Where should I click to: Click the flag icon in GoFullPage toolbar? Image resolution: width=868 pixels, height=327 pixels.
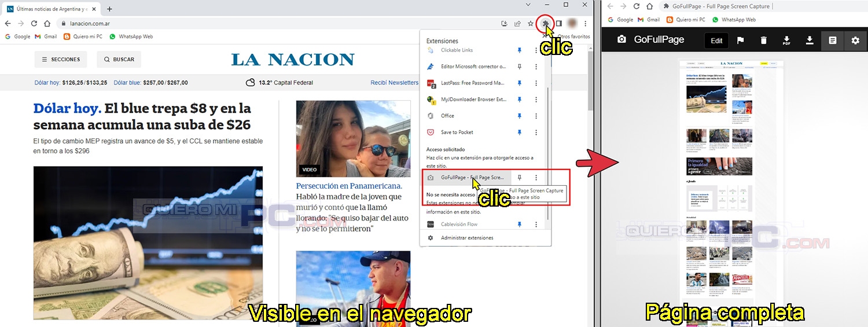tap(740, 41)
